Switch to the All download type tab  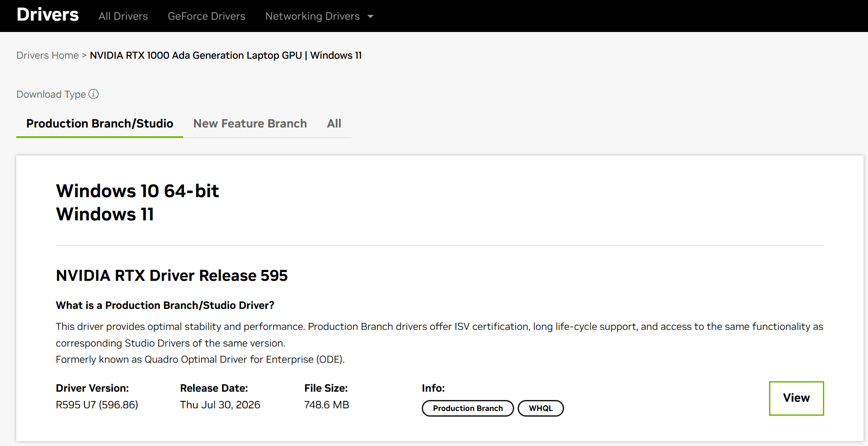click(334, 124)
